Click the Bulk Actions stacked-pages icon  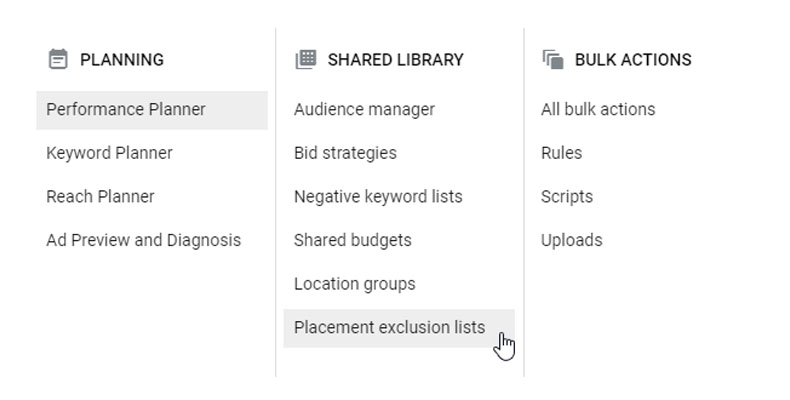(552, 60)
